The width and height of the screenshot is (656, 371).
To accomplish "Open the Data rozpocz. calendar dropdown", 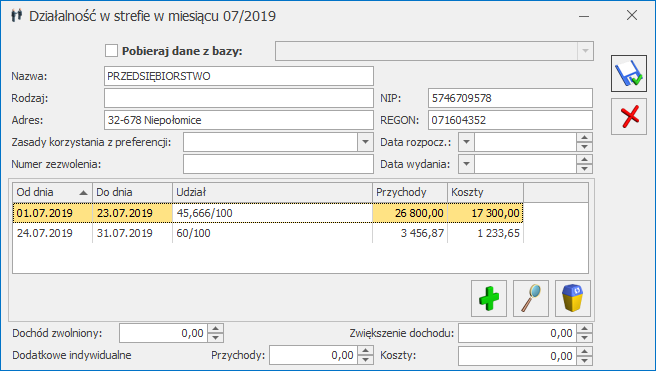I will click(466, 142).
